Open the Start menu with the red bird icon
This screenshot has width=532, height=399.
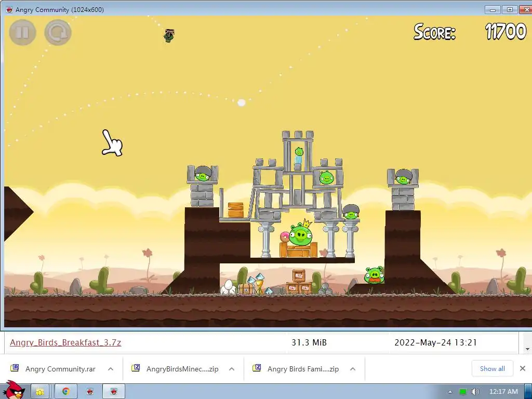pos(14,390)
